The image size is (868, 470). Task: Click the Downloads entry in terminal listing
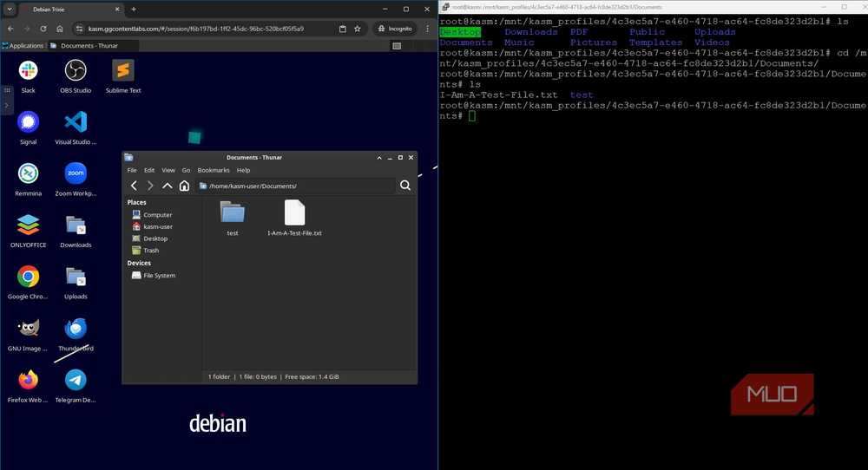(x=531, y=32)
